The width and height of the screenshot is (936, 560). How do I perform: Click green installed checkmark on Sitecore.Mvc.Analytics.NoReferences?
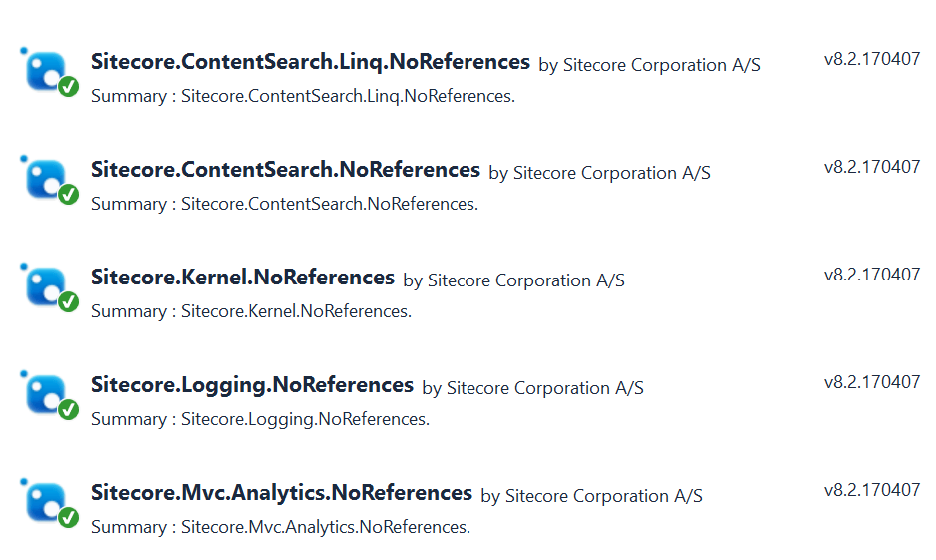(68, 518)
